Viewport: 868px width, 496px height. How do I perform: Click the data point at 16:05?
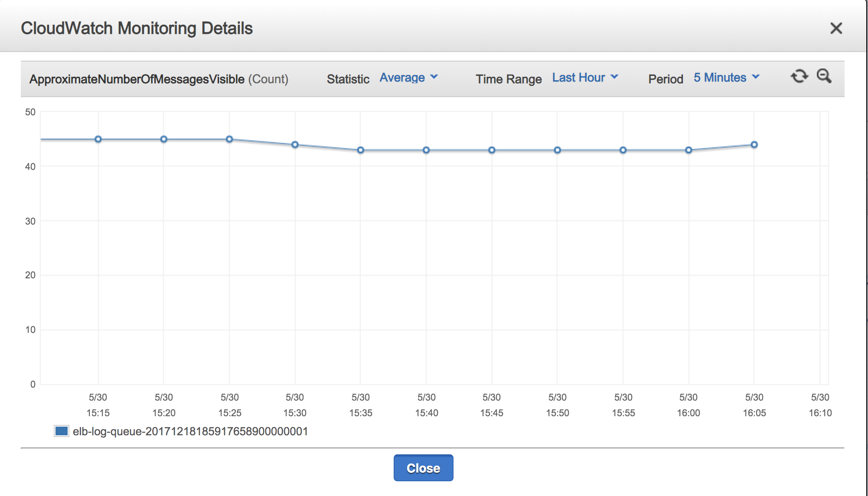coord(754,144)
